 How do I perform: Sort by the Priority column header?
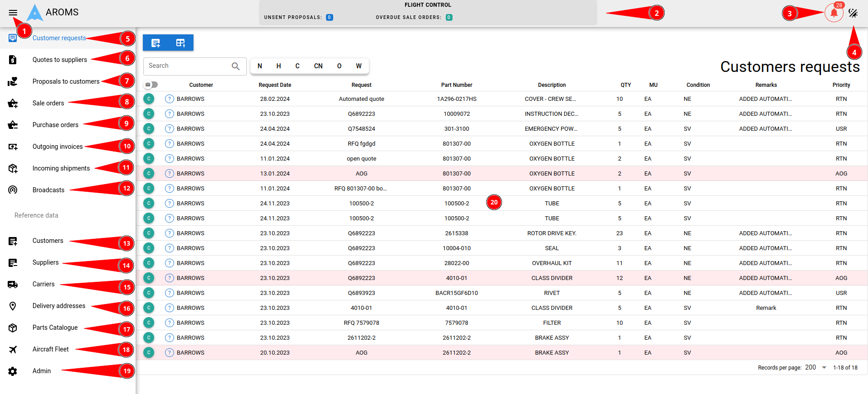(841, 85)
